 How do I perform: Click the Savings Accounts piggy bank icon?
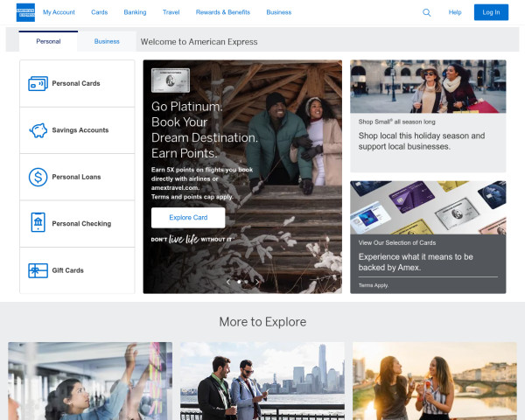[38, 130]
